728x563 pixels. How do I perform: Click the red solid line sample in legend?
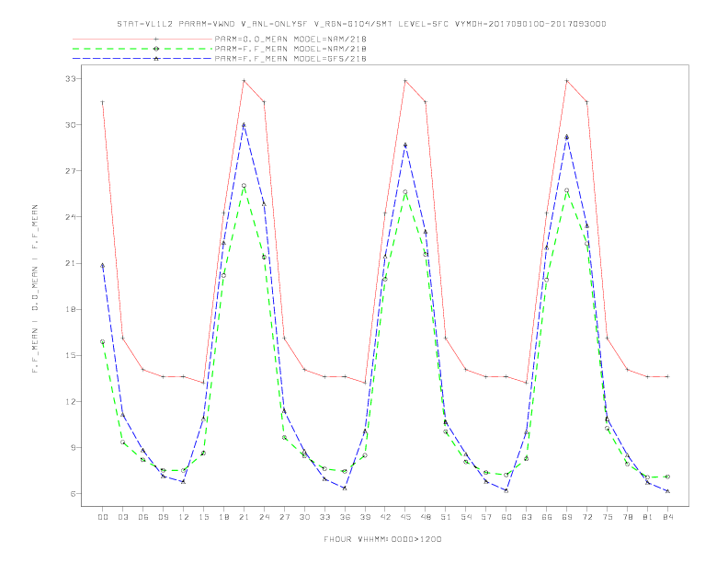[x=142, y=39]
